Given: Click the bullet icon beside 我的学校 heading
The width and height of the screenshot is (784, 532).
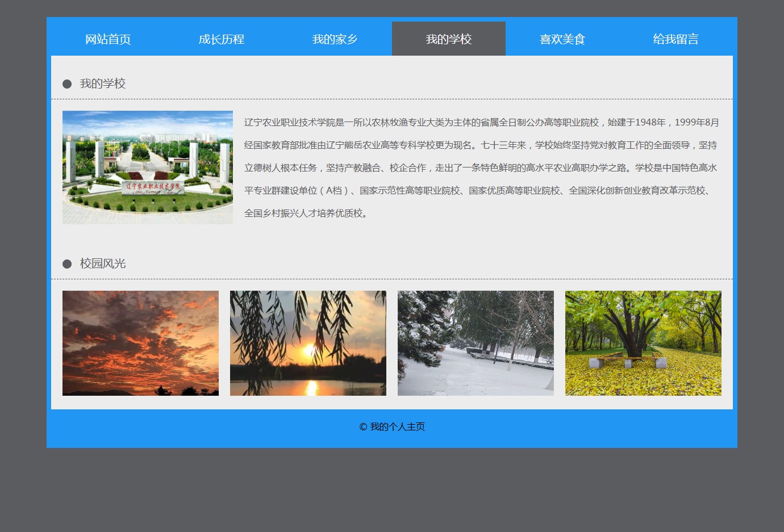Looking at the screenshot, I should tap(67, 84).
